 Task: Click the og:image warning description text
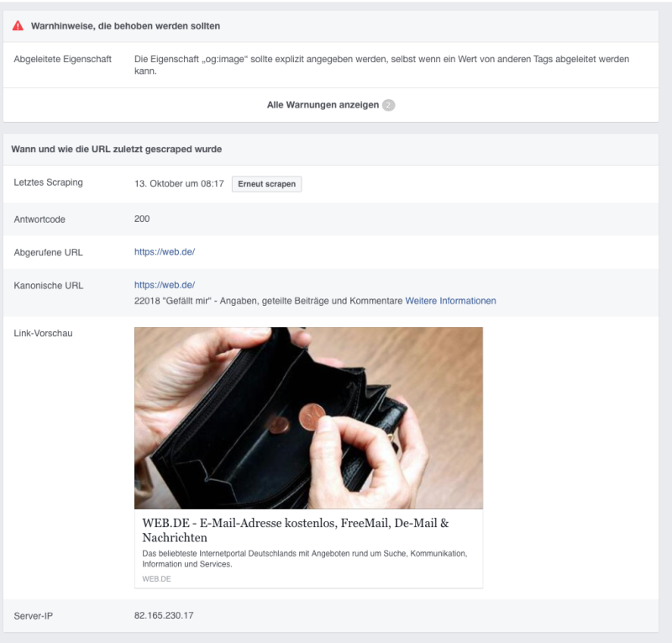tap(381, 65)
